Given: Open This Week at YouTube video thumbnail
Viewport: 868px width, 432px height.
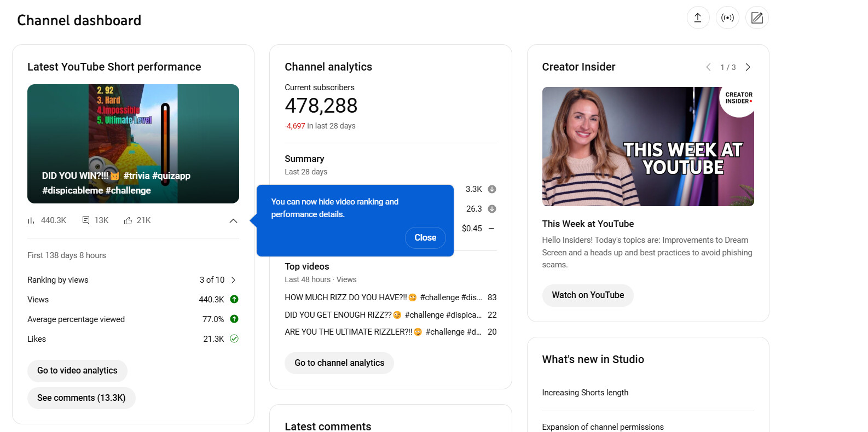Looking at the screenshot, I should (648, 147).
